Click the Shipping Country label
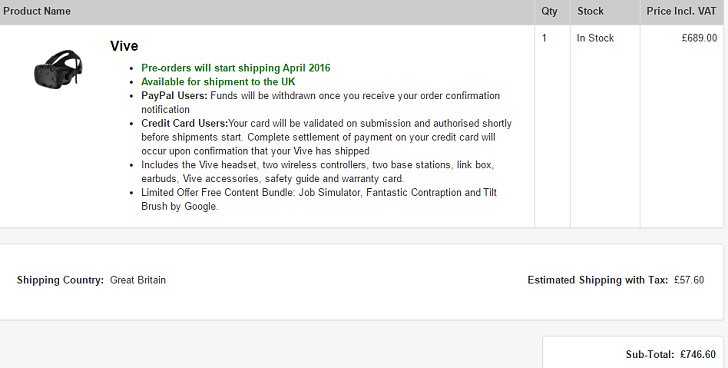728x368 pixels. point(60,280)
